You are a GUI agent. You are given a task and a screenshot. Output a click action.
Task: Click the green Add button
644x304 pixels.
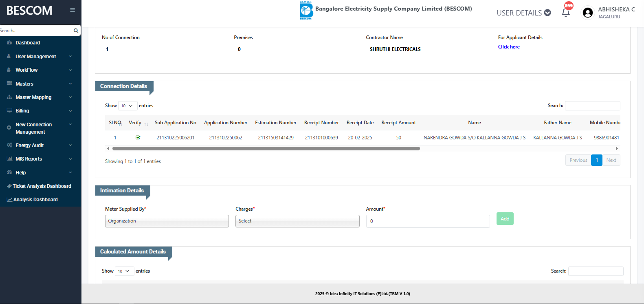pos(505,219)
